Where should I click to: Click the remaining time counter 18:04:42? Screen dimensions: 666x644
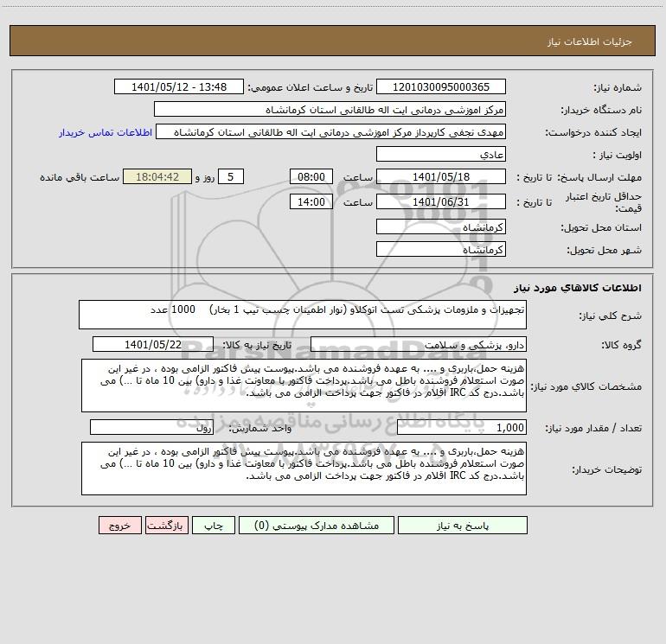pos(157,176)
